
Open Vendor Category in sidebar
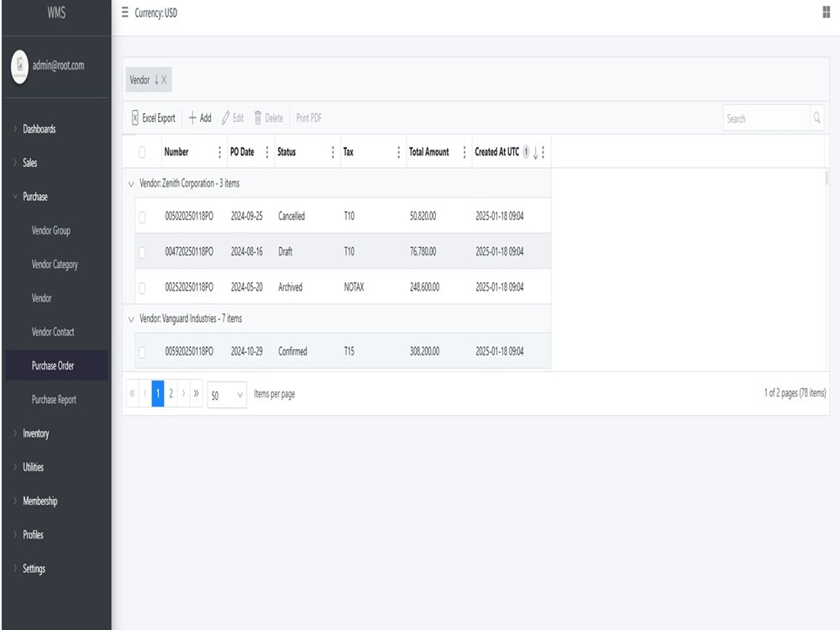coord(55,264)
